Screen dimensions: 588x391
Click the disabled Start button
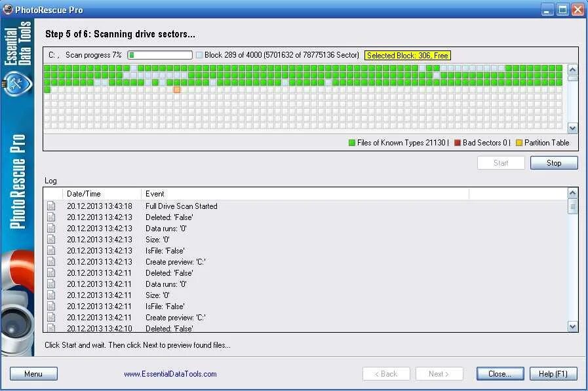pos(501,163)
